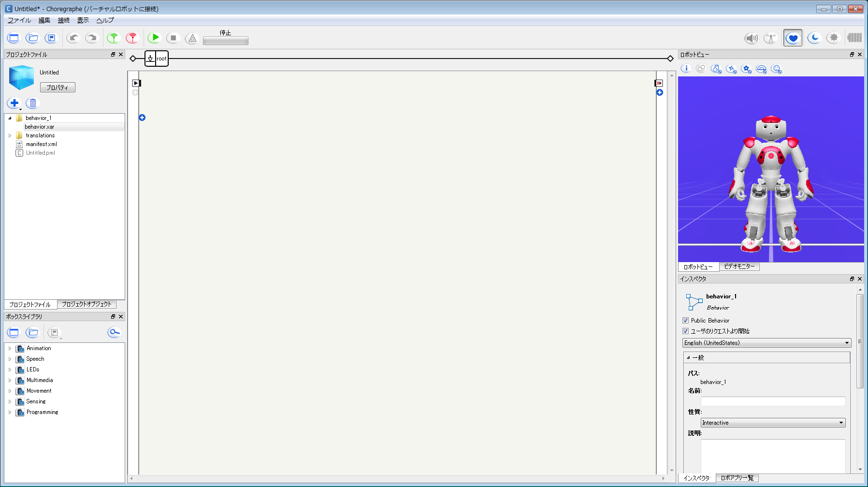Viewport: 868px width, 487px height.
Task: Select the プロジェクトオブジェクト tab
Action: [87, 304]
